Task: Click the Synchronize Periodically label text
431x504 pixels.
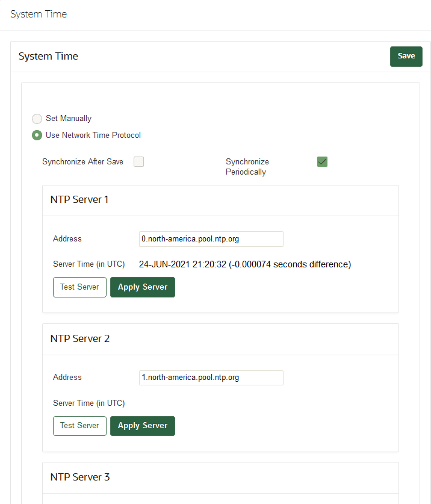Action: pyautogui.click(x=247, y=167)
